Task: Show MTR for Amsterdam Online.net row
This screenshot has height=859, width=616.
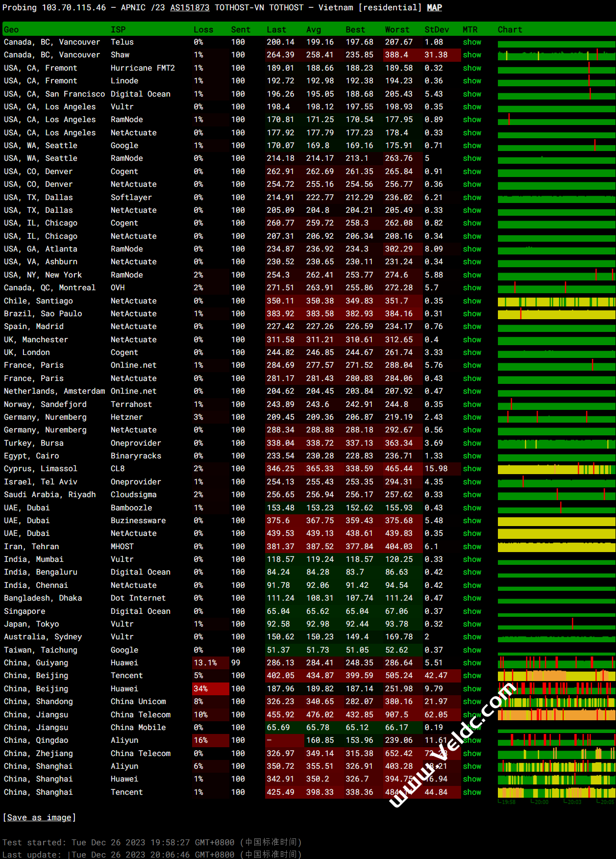Action: pyautogui.click(x=472, y=391)
